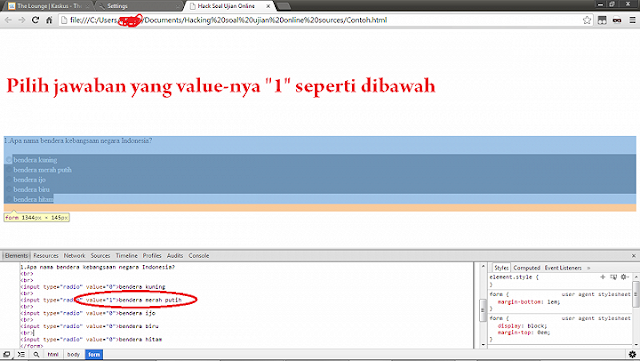Close the Hack Soal Ujian Online tab
640x361 pixels.
coord(268,6)
